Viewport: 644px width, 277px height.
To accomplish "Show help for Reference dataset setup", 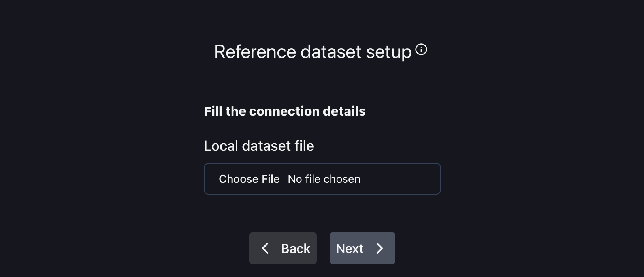I will [421, 50].
